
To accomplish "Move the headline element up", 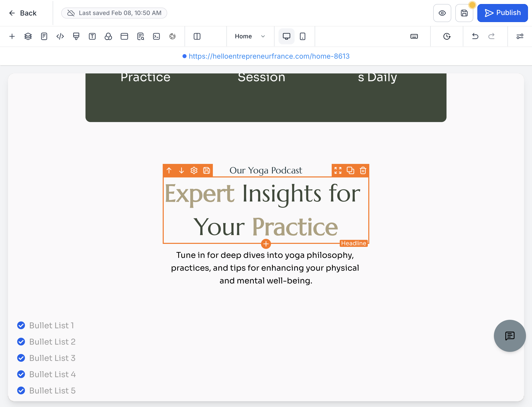I will coord(169,170).
